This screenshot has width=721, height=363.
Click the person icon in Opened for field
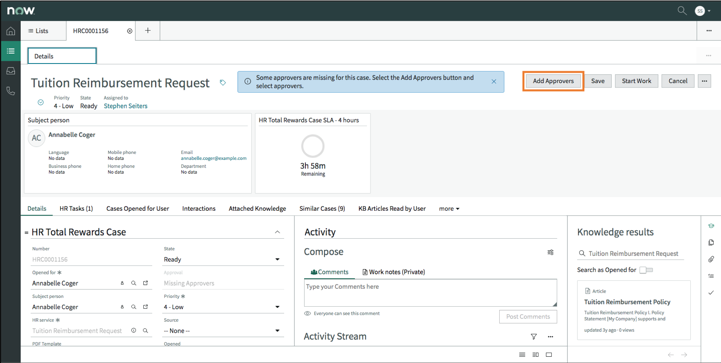(x=122, y=283)
